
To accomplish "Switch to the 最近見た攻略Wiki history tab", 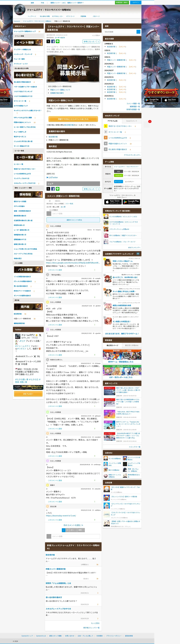I will click(131, 346).
